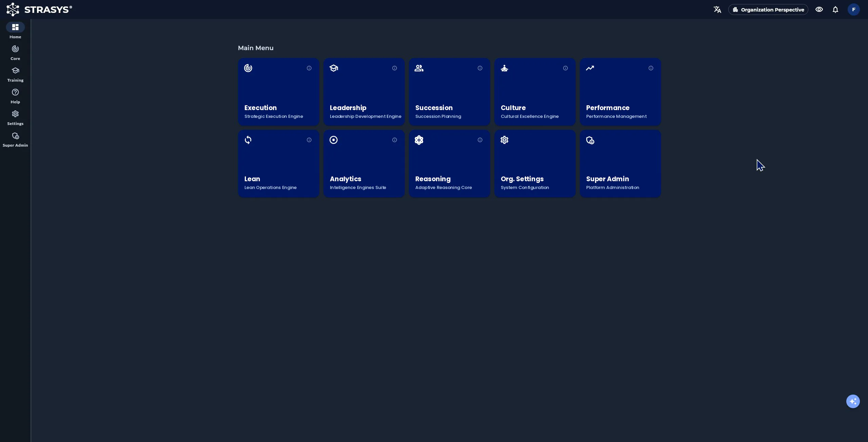The height and width of the screenshot is (442, 868).
Task: Open Help in the sidebar
Action: tap(15, 96)
